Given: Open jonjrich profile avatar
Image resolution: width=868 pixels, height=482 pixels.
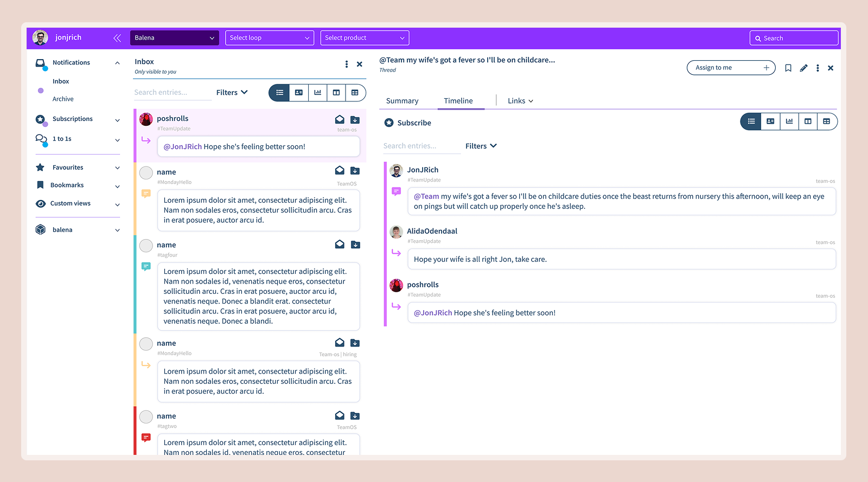Looking at the screenshot, I should tap(40, 37).
